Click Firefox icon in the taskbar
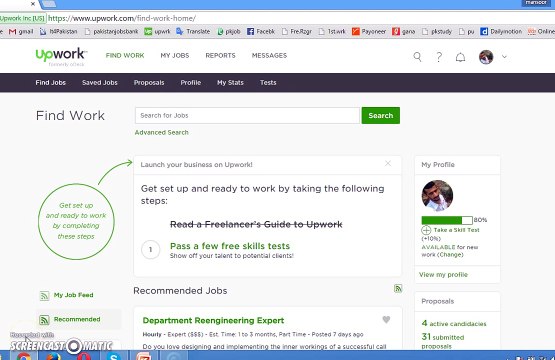Image resolution: width=555 pixels, height=360 pixels. click(x=53, y=356)
